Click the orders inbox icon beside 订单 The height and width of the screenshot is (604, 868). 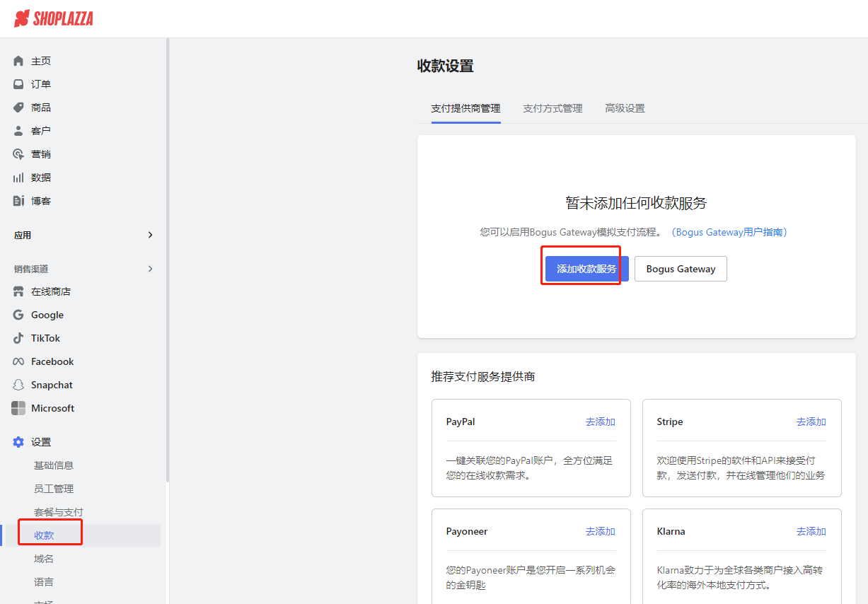18,84
